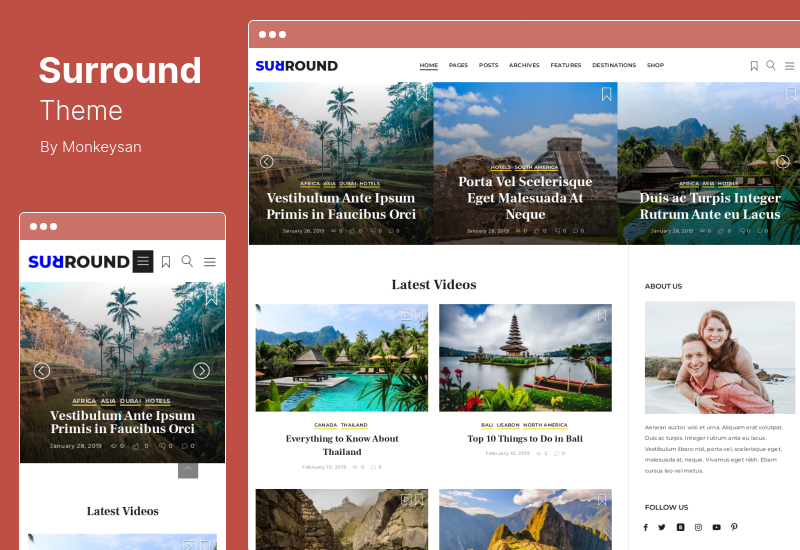Screen dimensions: 800x550
Task: Click 'February 10, 2019' date under Bali post
Action: [x=508, y=454]
